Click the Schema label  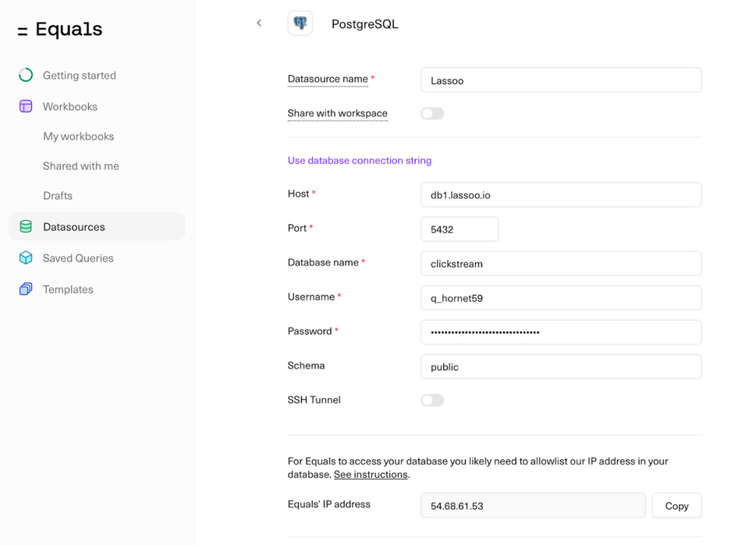coord(306,365)
